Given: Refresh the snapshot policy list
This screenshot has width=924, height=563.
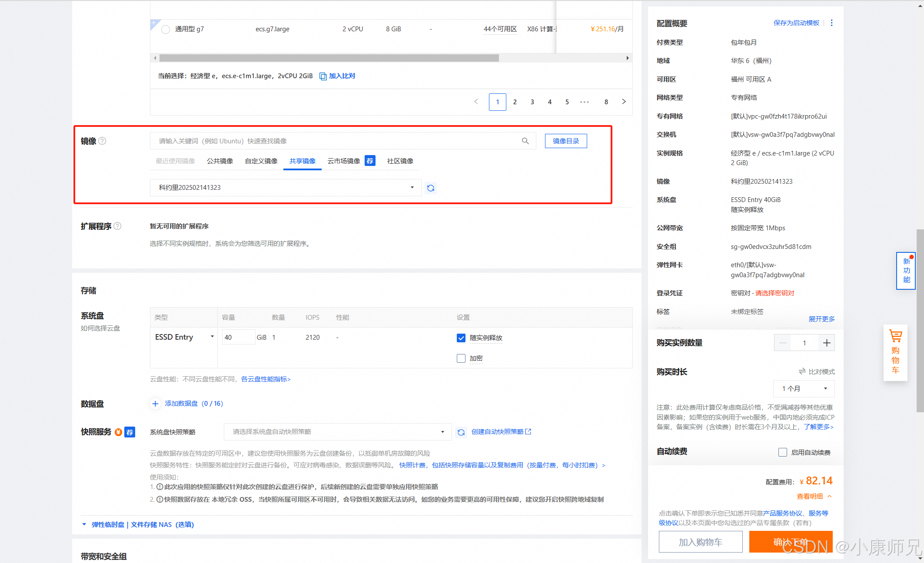Looking at the screenshot, I should point(461,432).
